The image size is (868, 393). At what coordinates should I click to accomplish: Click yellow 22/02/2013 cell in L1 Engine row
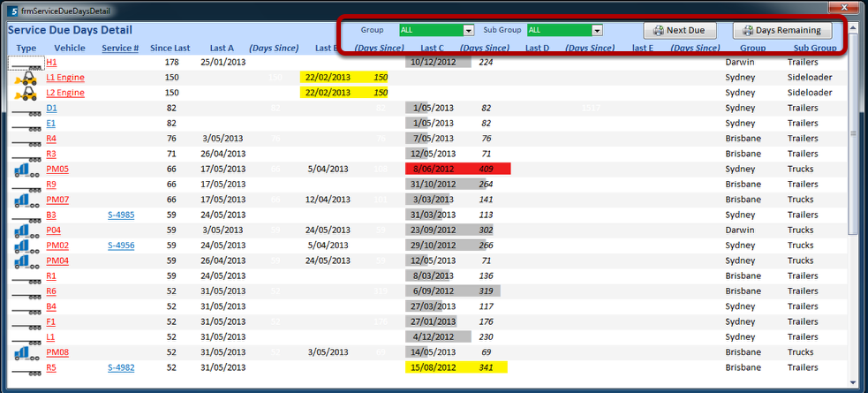[x=328, y=78]
